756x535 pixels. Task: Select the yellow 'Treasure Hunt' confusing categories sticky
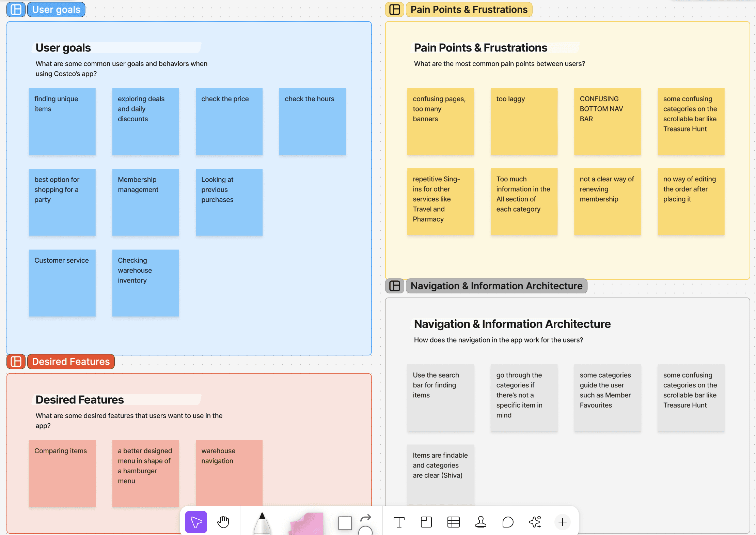click(691, 122)
